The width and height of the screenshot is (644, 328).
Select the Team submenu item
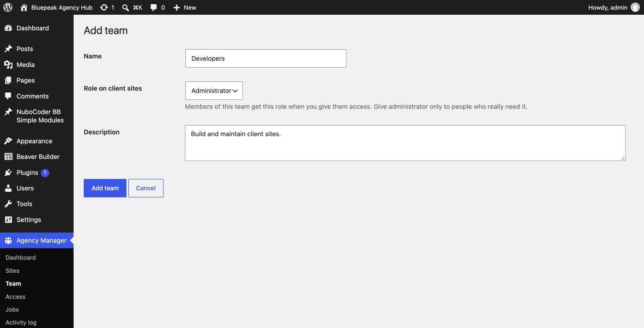[13, 283]
